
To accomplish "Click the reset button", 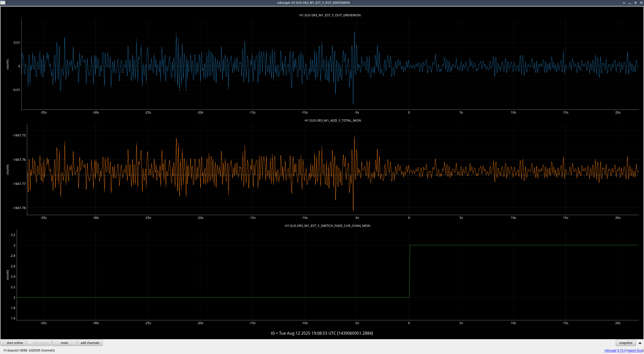I will click(64, 343).
